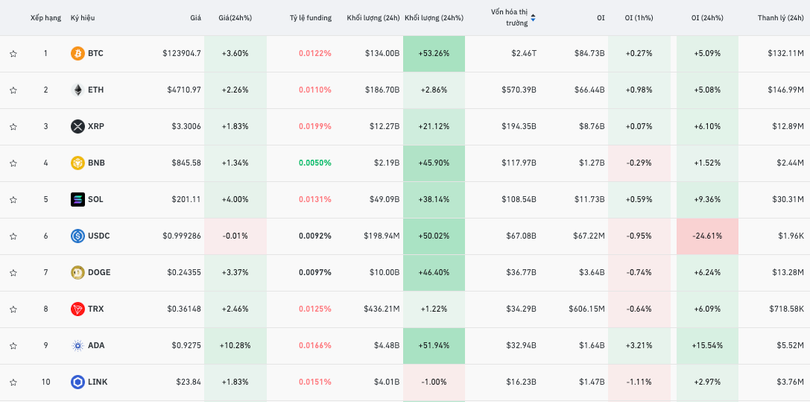Screen dimensions: 810x402
Task: Click the Tỷ lệ funding column header
Action: [x=310, y=18]
